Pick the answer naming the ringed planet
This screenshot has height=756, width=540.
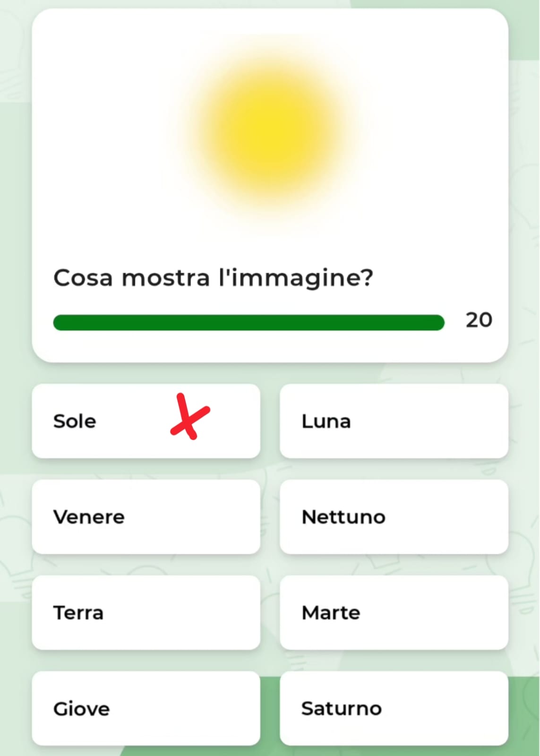point(394,708)
